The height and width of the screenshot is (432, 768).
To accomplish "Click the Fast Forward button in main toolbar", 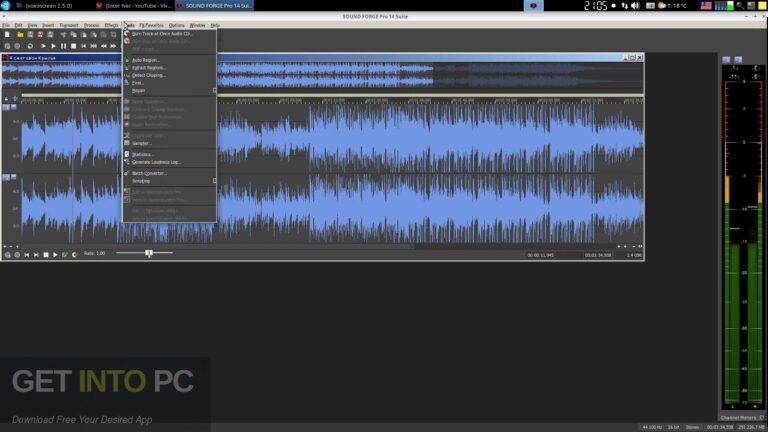I will pos(114,46).
